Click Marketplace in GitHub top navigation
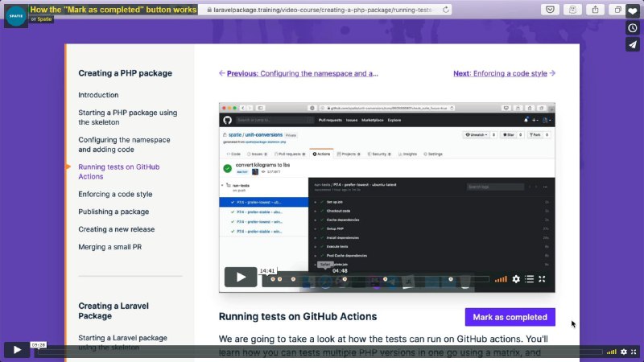 (x=373, y=120)
